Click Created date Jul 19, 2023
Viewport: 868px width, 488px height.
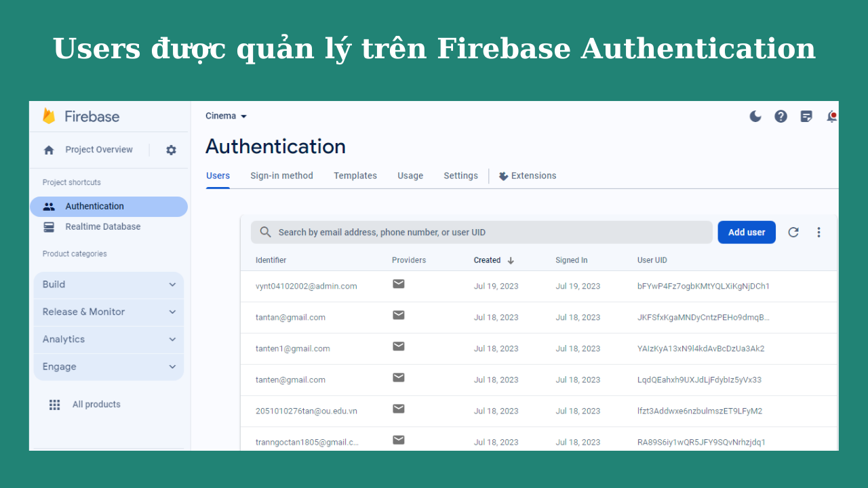click(x=496, y=287)
